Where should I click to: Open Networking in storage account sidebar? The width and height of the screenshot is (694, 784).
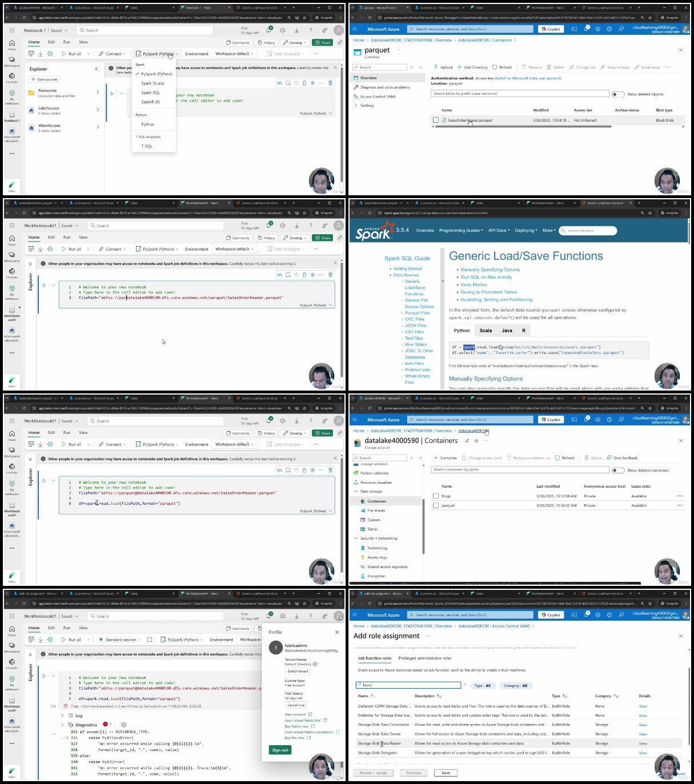[x=377, y=548]
